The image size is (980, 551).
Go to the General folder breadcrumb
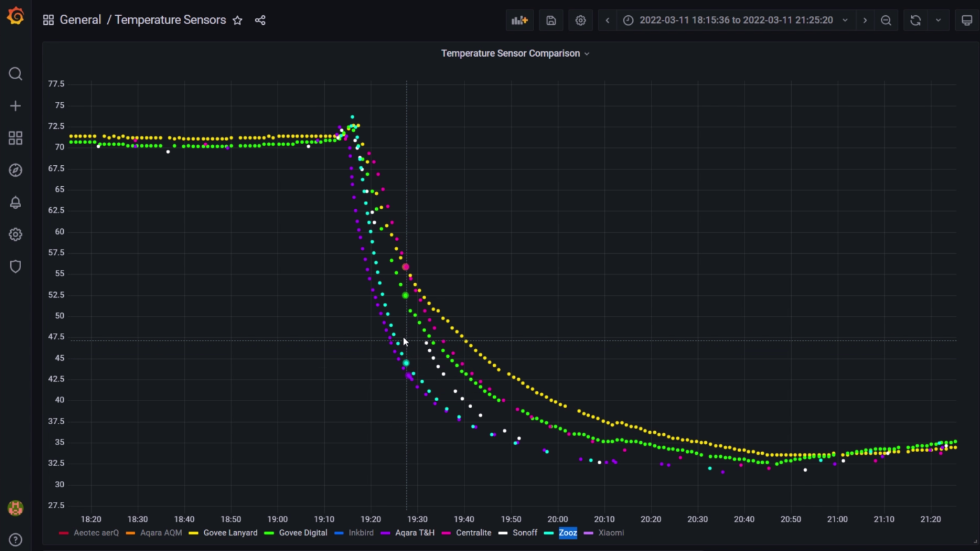coord(80,20)
